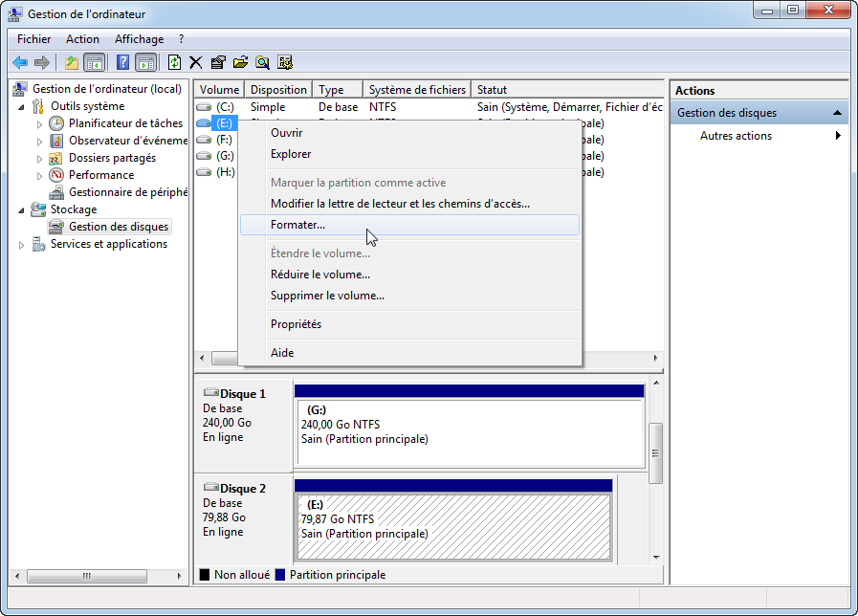Click the blue Help question mark icon
858x616 pixels.
(123, 62)
